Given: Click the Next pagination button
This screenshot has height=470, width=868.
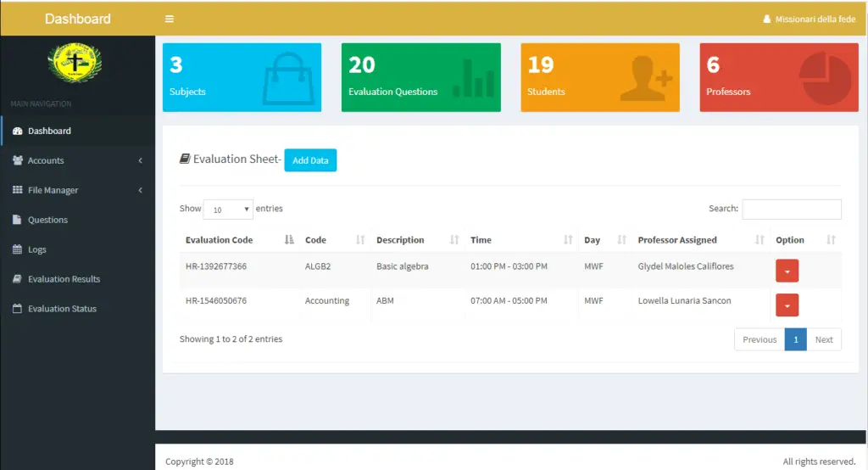Looking at the screenshot, I should click(824, 339).
